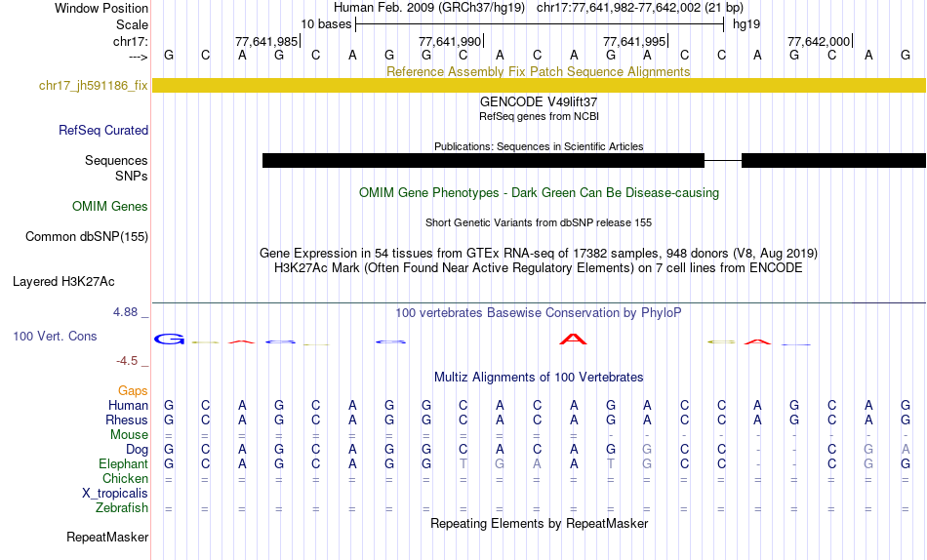927x560 pixels.
Task: Click the hg19 label beside scale bar
Action: (746, 24)
